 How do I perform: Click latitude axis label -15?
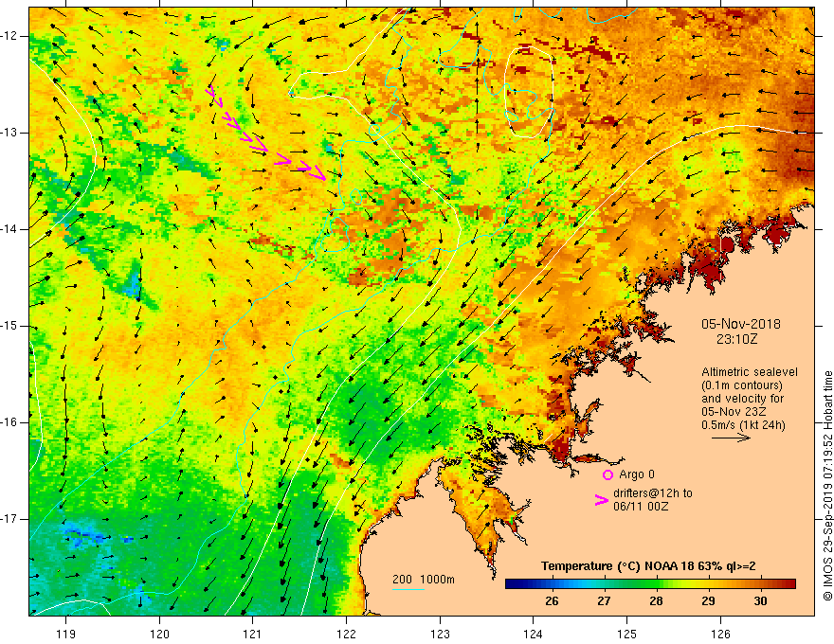[9, 326]
